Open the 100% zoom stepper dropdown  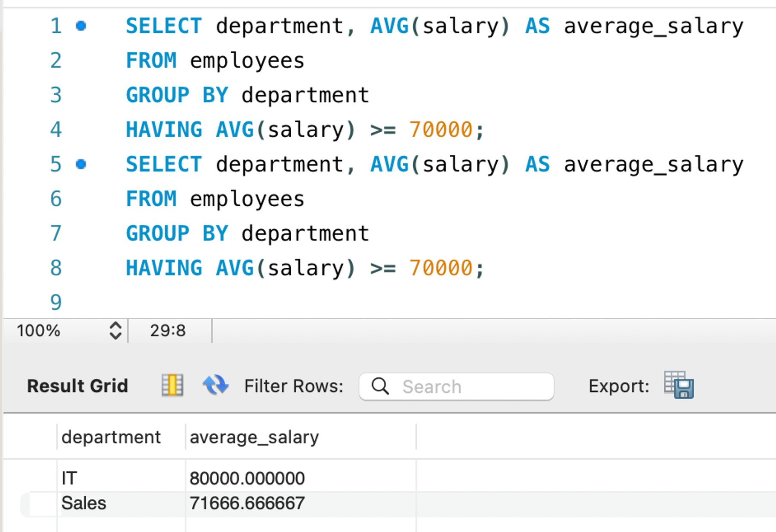point(115,330)
